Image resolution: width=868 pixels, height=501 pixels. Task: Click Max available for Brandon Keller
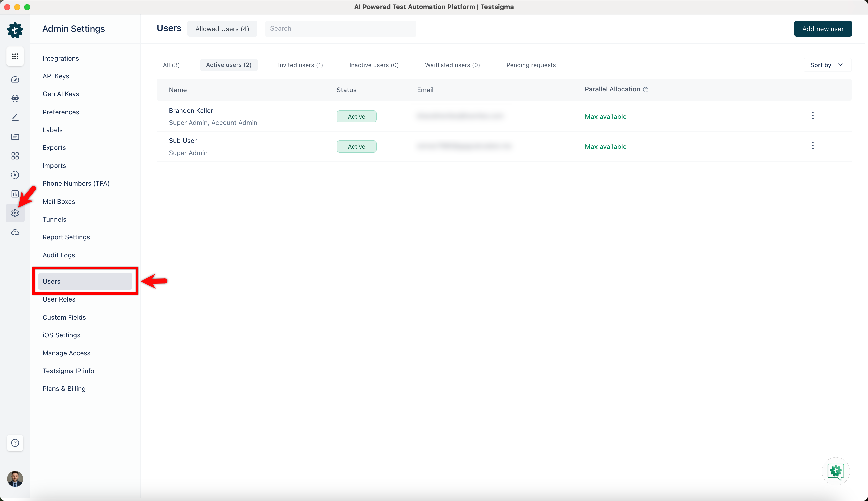click(x=606, y=117)
